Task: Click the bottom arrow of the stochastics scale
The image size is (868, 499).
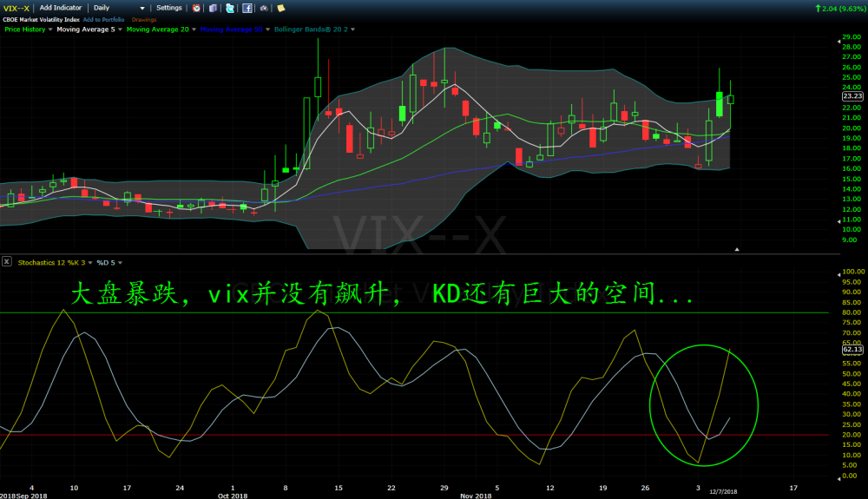Action: click(838, 478)
